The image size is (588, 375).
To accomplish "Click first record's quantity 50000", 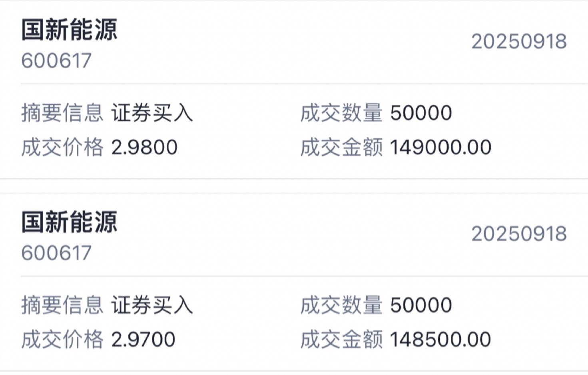I will pos(421,113).
